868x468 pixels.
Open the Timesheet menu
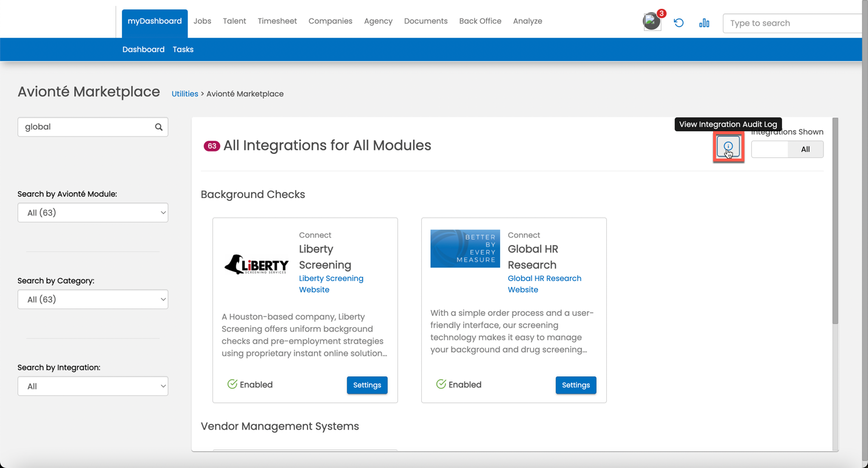(277, 21)
